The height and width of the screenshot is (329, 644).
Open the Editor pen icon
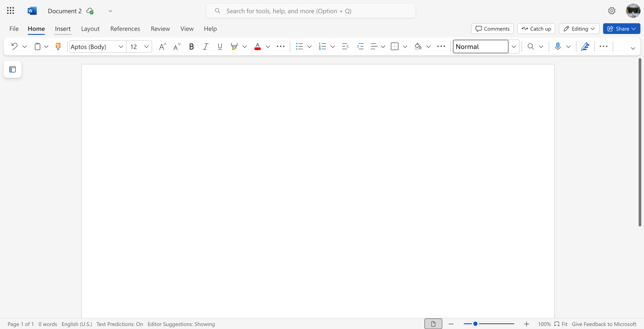click(x=585, y=47)
